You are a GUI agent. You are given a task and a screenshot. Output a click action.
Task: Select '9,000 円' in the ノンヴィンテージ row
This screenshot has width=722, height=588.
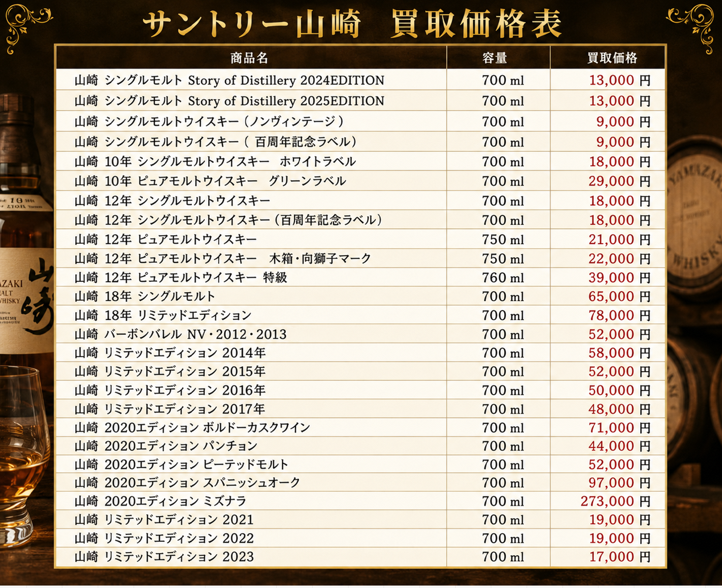pos(623,122)
